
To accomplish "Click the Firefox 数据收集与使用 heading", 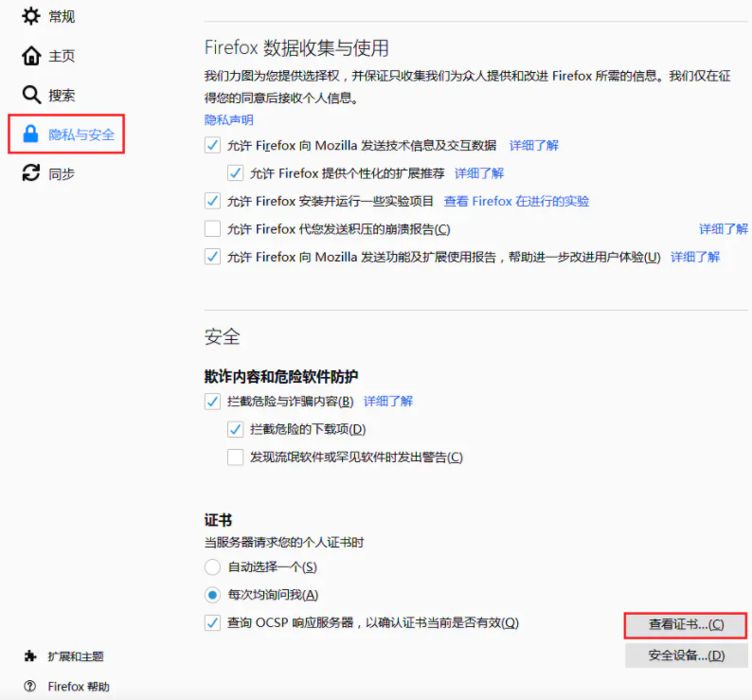I will 296,47.
